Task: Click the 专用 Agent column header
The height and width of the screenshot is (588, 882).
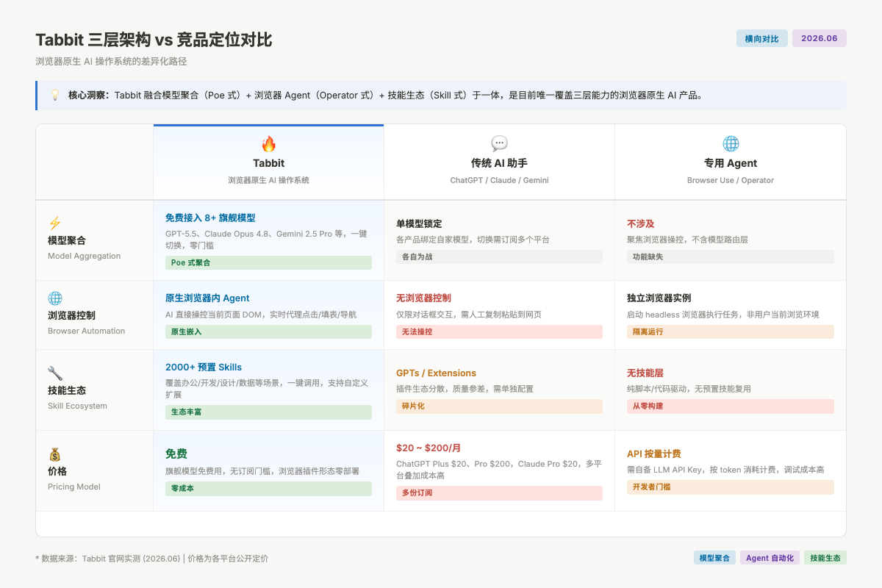Action: [731, 162]
